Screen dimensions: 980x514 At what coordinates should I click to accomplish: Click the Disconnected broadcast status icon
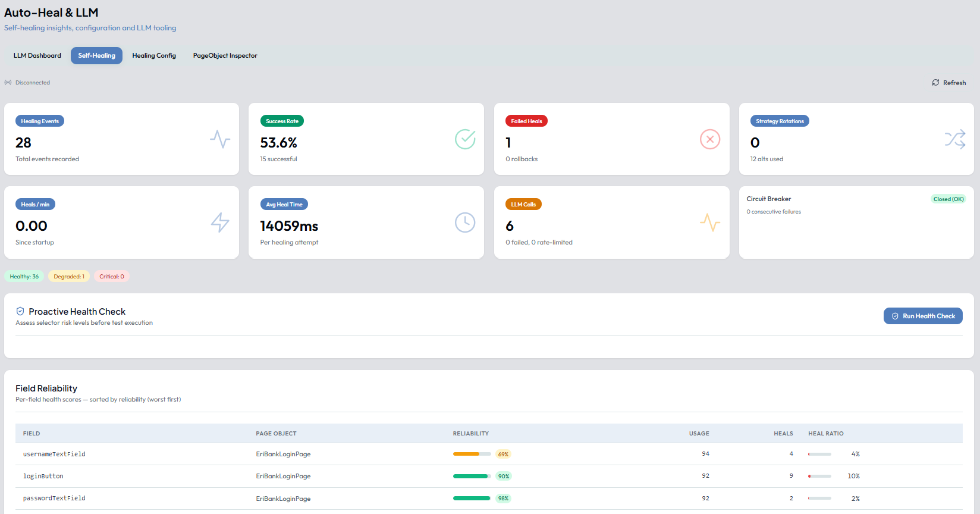click(x=8, y=83)
